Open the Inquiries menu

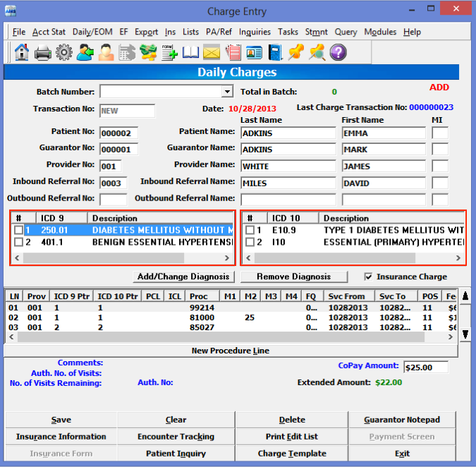click(255, 32)
